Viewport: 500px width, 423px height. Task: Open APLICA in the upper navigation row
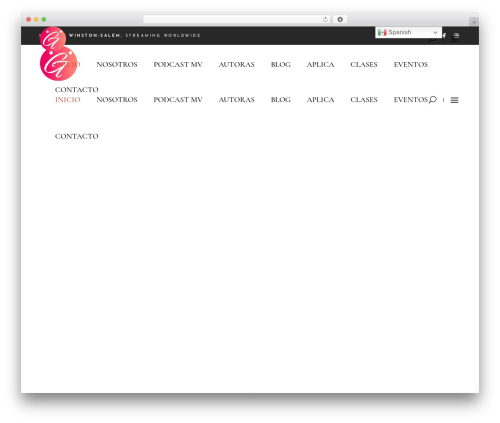click(x=320, y=64)
